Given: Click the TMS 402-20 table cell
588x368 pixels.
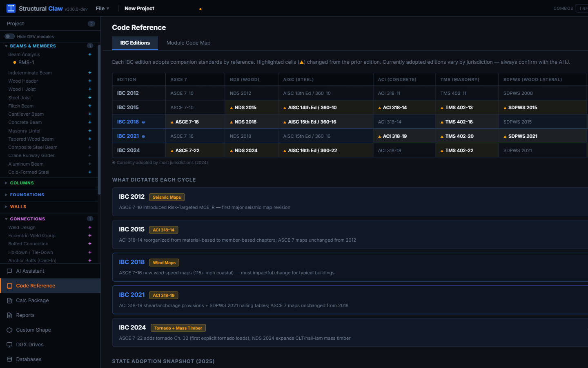Looking at the screenshot, I should pyautogui.click(x=467, y=136).
